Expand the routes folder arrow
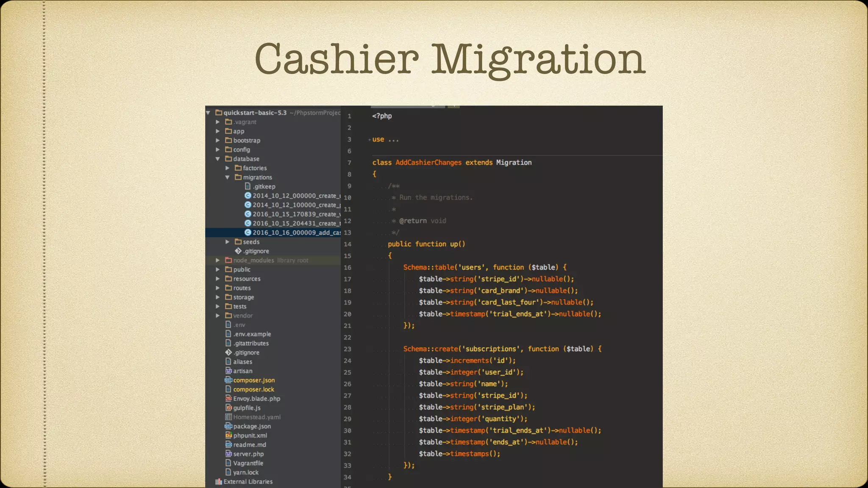Image resolution: width=868 pixels, height=488 pixels. pyautogui.click(x=218, y=288)
